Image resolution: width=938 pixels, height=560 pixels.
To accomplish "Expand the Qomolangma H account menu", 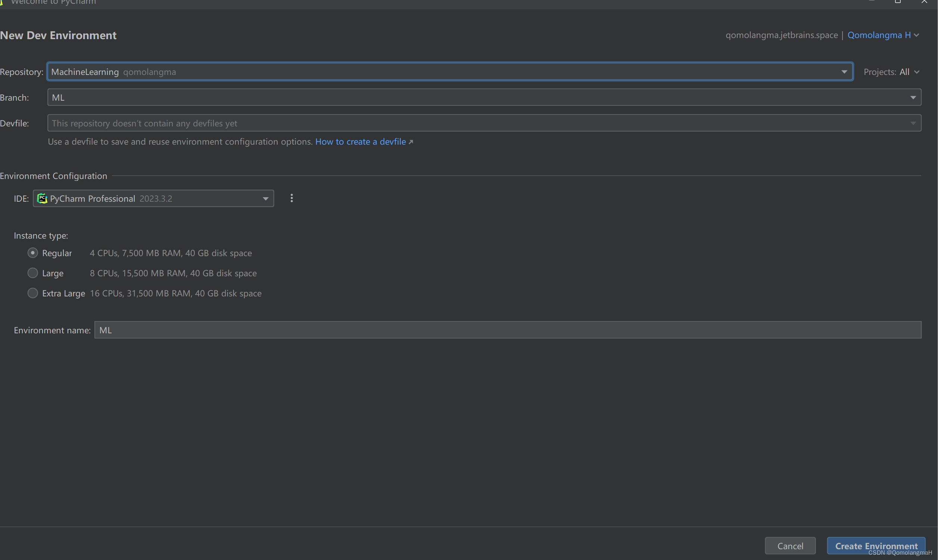I will click(917, 35).
